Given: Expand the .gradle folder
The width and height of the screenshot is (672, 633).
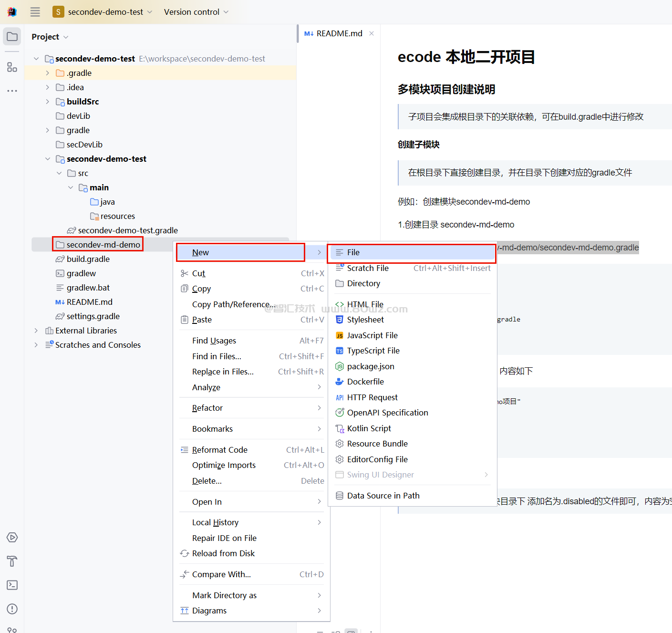Looking at the screenshot, I should tap(47, 73).
